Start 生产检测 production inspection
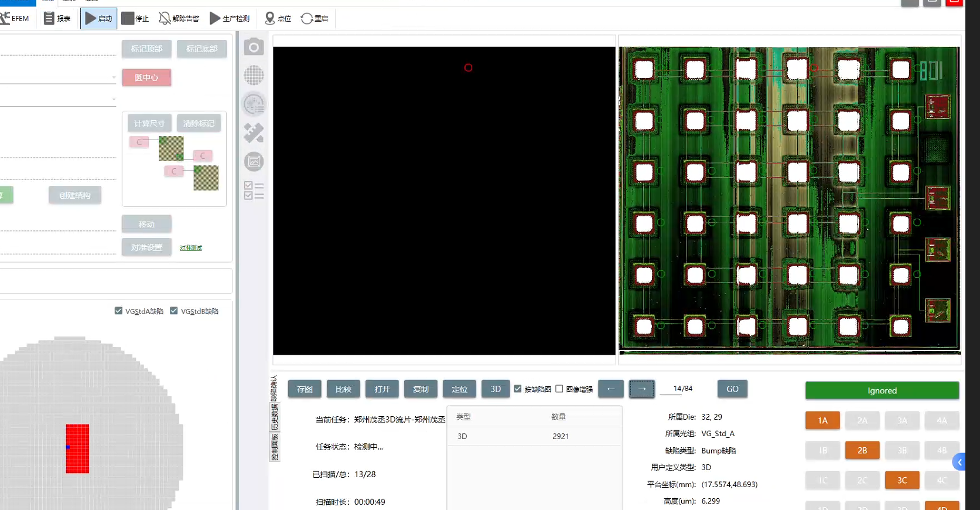Viewport: 980px width, 510px height. [x=230, y=18]
